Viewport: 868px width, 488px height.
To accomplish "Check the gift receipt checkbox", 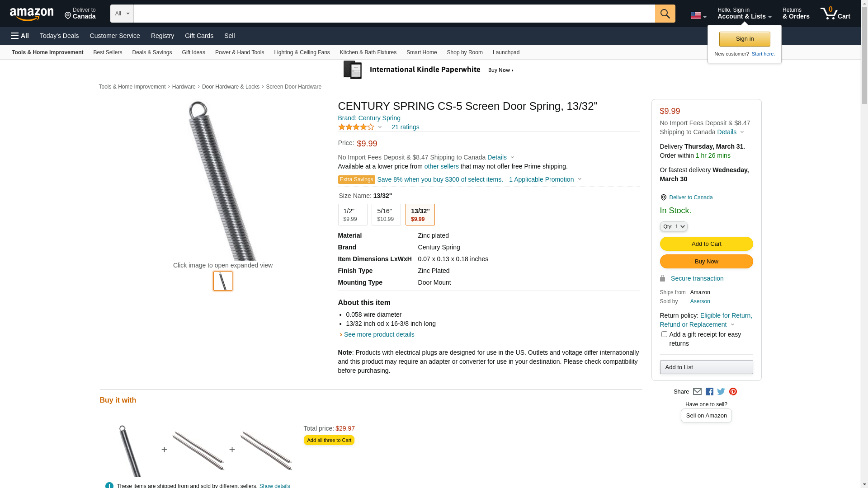I will [664, 334].
